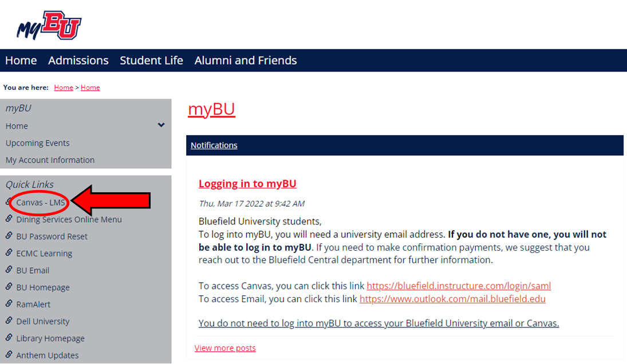This screenshot has width=627, height=364.
Task: Open Upcoming Events in sidebar
Action: point(38,143)
